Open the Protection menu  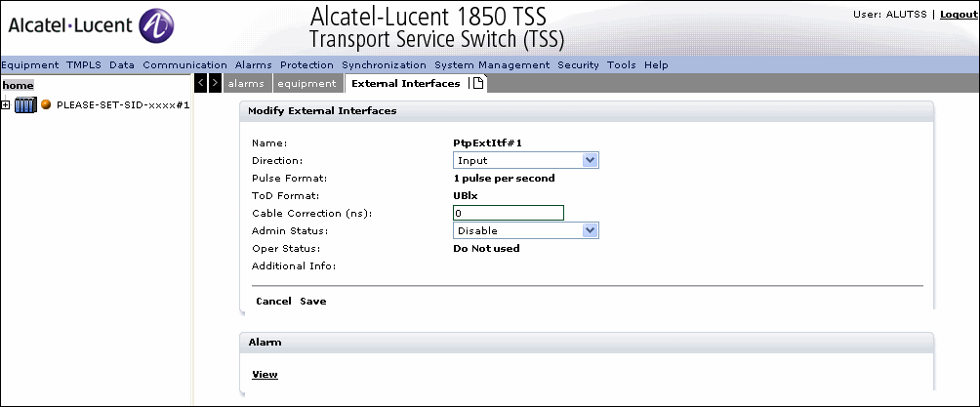point(306,65)
